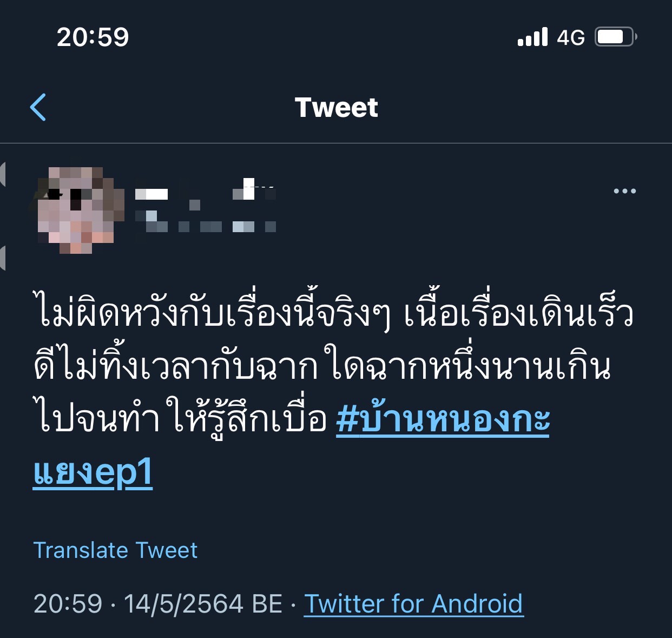
Task: Open the Twitter for Android source link
Action: pos(414,604)
